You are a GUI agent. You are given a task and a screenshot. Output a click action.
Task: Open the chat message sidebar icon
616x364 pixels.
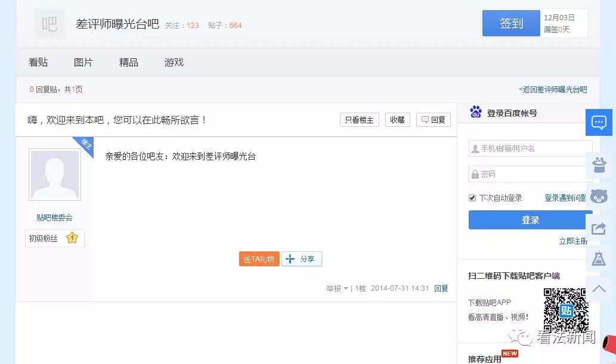[599, 123]
